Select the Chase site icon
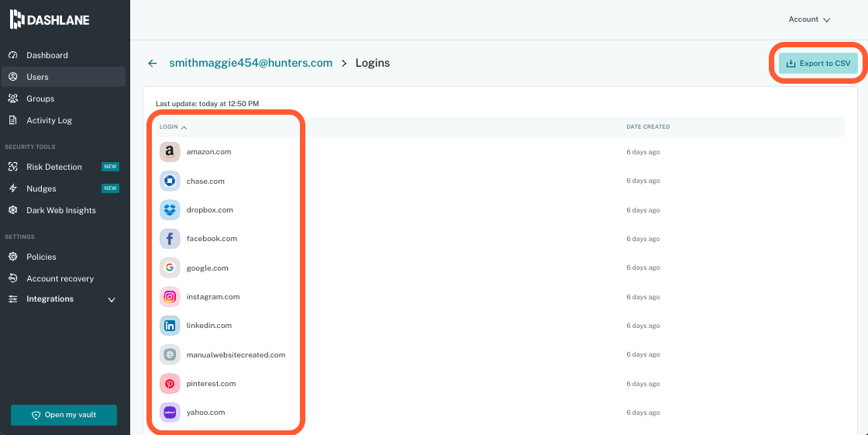This screenshot has width=868, height=435. (x=170, y=181)
